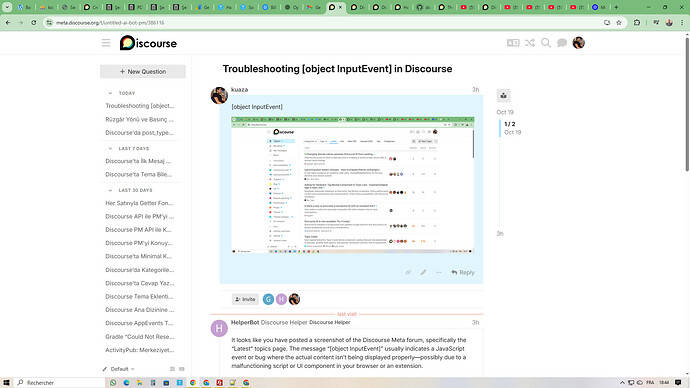This screenshot has width=690, height=388.
Task: Click the sidebar keyboard icon at bottom
Action: 182,369
